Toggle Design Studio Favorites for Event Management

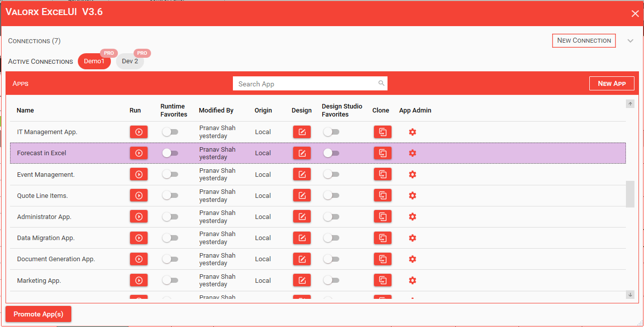[331, 174]
